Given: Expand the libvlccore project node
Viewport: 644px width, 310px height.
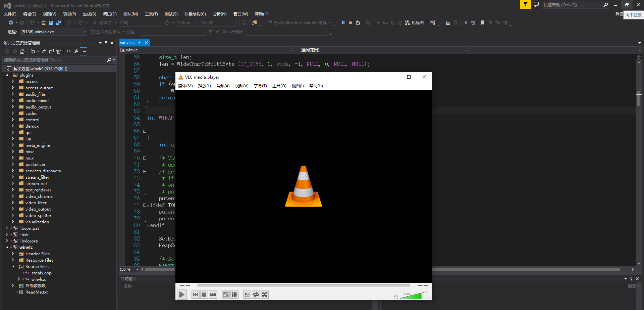Looking at the screenshot, I should tap(7, 241).
